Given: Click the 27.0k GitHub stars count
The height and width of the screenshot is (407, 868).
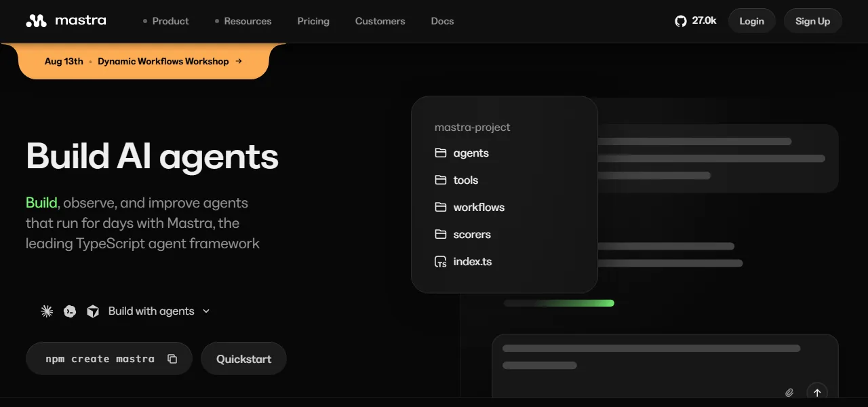Looking at the screenshot, I should [x=704, y=21].
